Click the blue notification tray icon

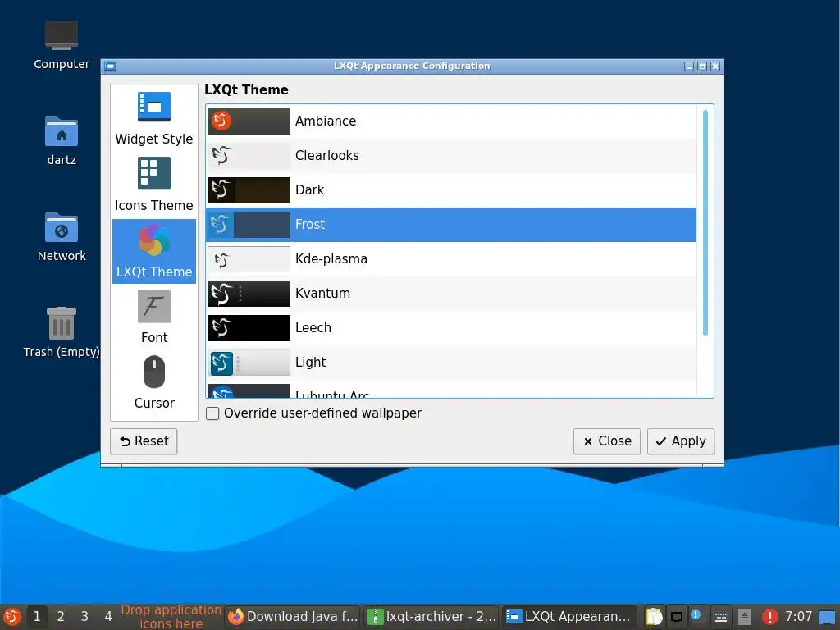coord(696,614)
